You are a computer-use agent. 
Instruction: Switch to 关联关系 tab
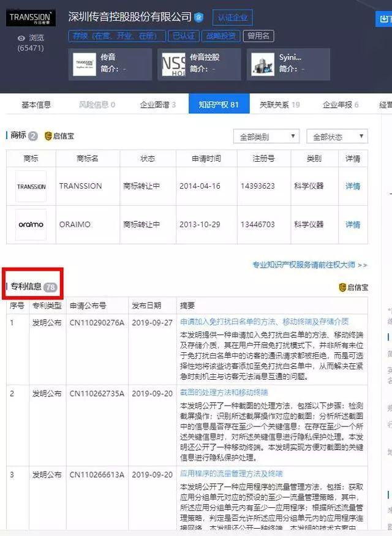click(279, 105)
